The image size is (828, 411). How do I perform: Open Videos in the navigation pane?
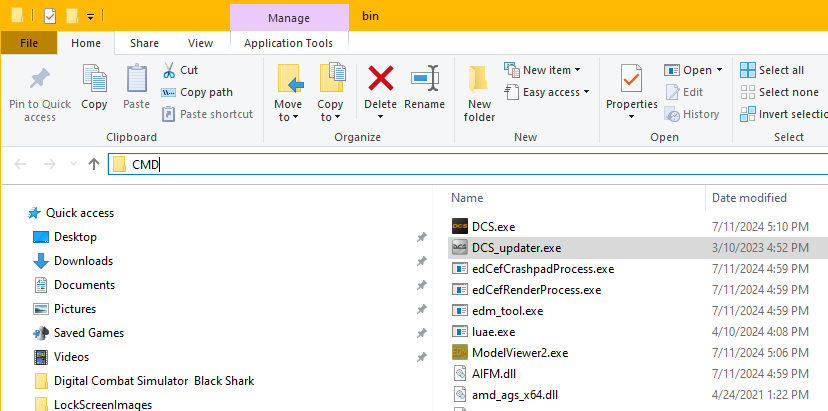tap(61, 357)
